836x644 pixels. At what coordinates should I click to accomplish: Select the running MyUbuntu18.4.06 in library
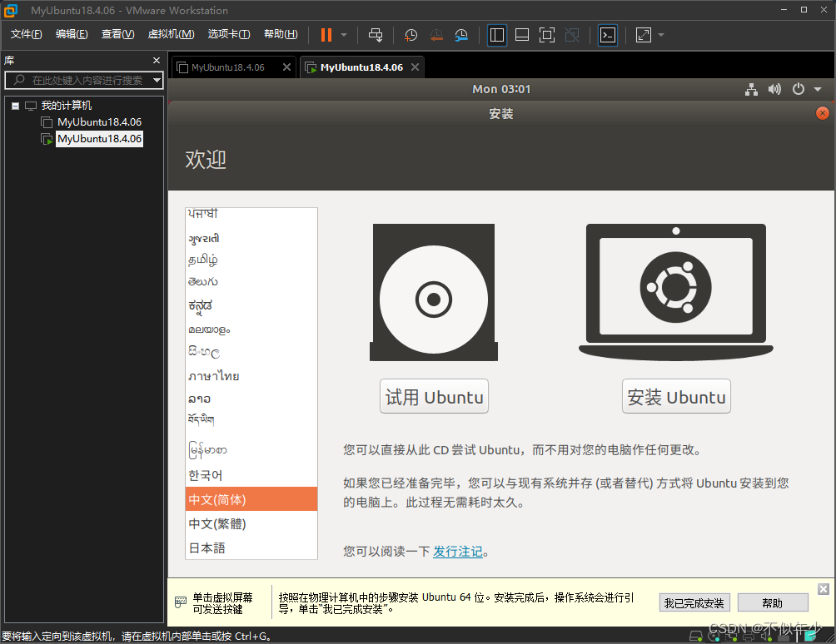point(99,139)
